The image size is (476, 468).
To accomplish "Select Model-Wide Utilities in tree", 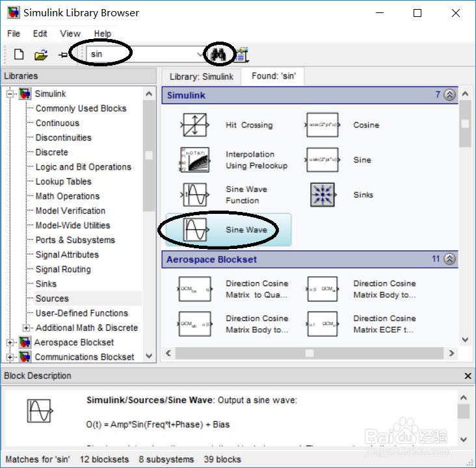I will pyautogui.click(x=73, y=225).
